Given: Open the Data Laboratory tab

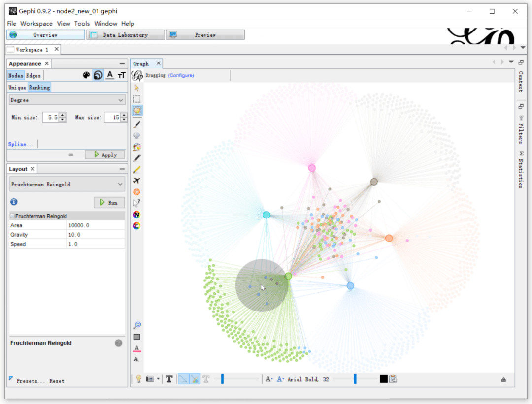Looking at the screenshot, I should pyautogui.click(x=125, y=35).
